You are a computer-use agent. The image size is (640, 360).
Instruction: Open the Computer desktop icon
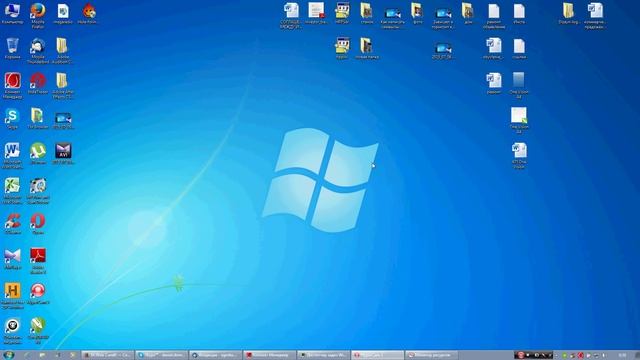pos(12,11)
